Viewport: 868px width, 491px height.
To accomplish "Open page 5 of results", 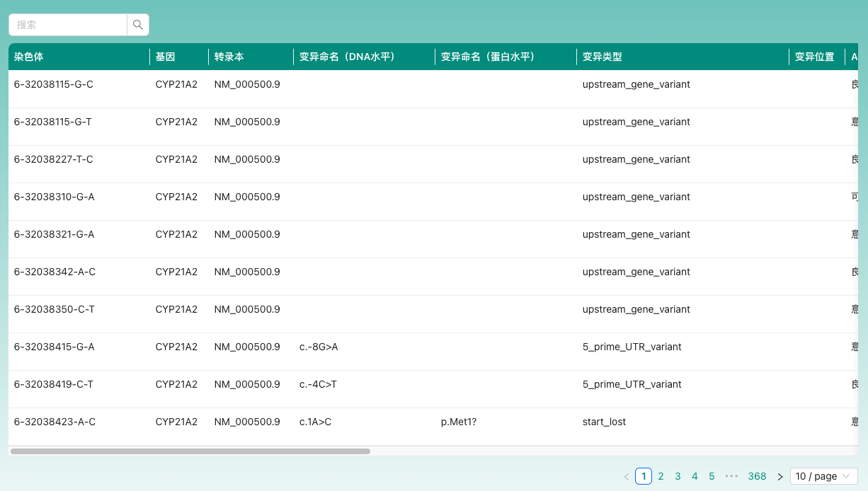I will [712, 476].
